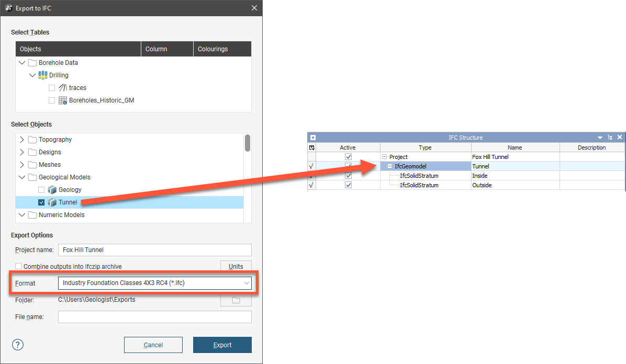This screenshot has width=626, height=364.
Task: Collapse the Borehole Data folder
Action: click(22, 63)
